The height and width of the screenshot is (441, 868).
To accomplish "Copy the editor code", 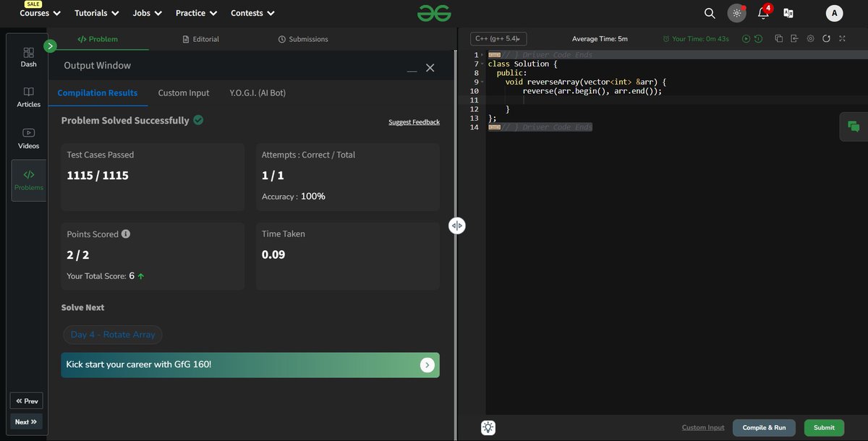I will pos(779,39).
